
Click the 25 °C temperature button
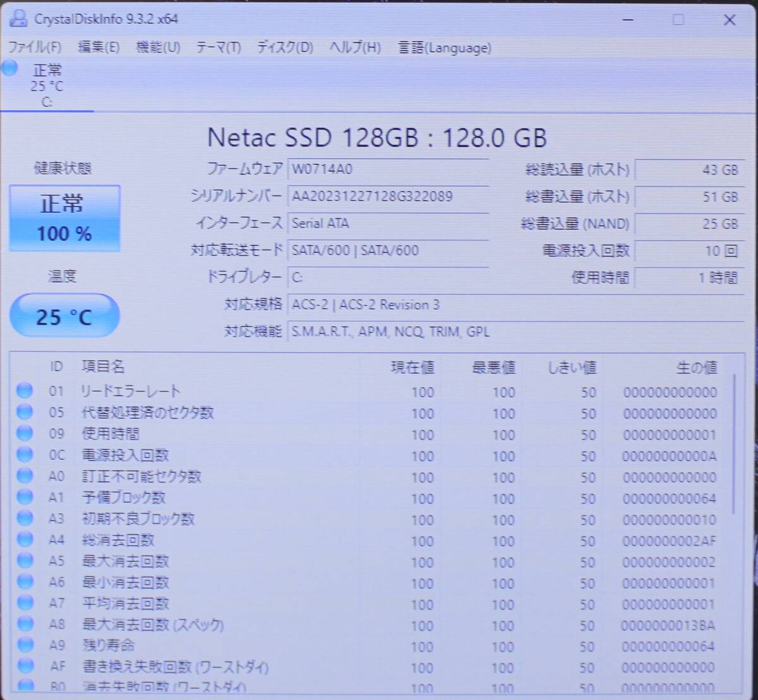(x=64, y=317)
